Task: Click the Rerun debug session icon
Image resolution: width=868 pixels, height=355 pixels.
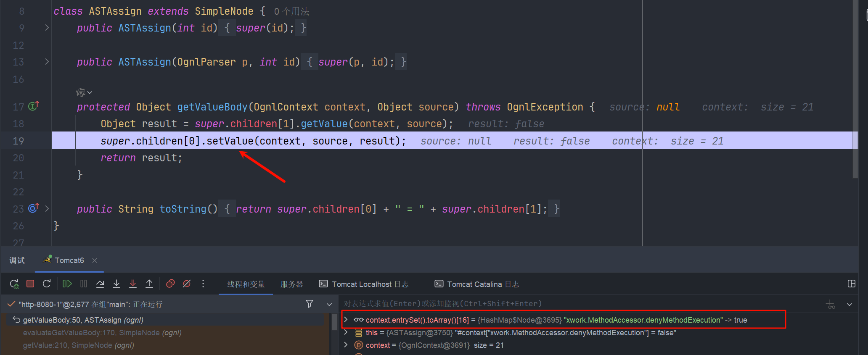Action: [14, 284]
